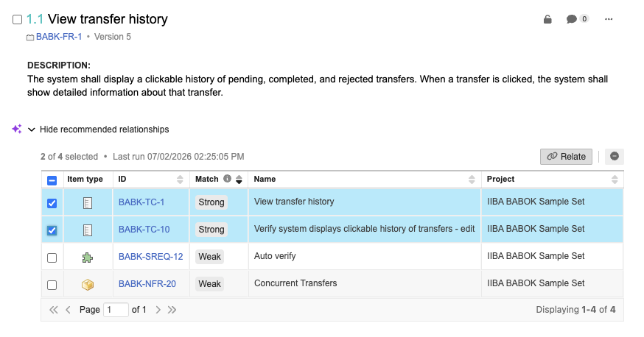The width and height of the screenshot is (644, 337).
Task: Open the three-dot more actions menu
Action: pyautogui.click(x=609, y=19)
